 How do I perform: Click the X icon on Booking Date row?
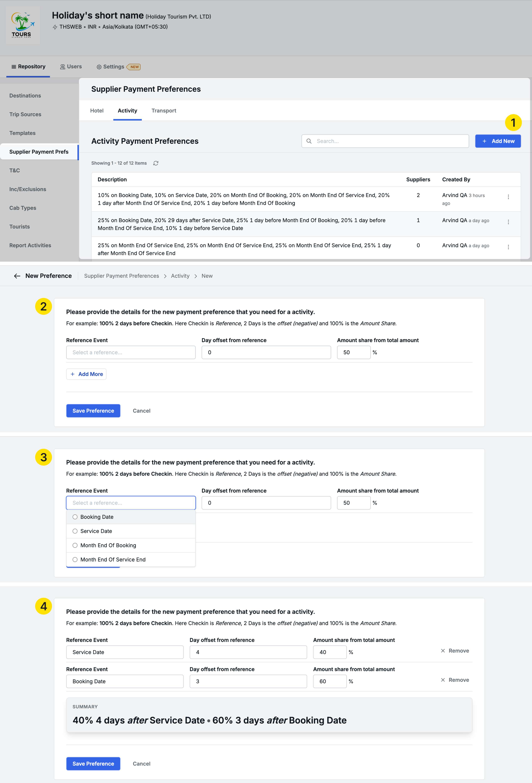[443, 680]
